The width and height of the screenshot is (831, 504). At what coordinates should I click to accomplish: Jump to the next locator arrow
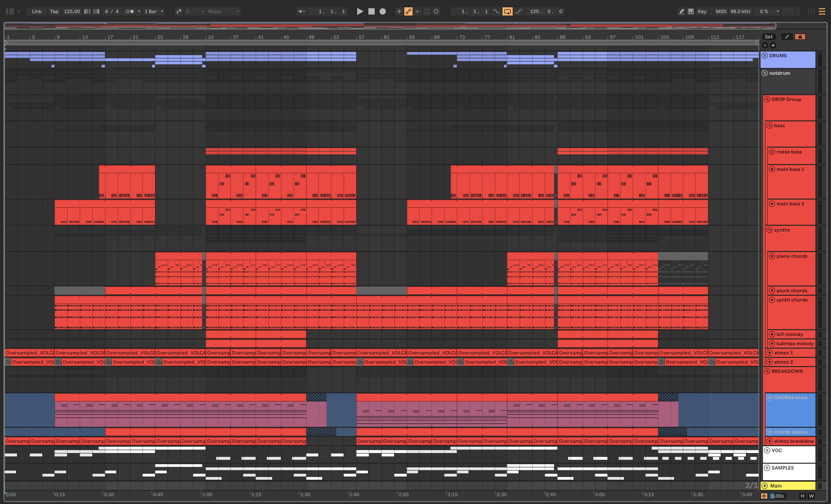click(773, 45)
